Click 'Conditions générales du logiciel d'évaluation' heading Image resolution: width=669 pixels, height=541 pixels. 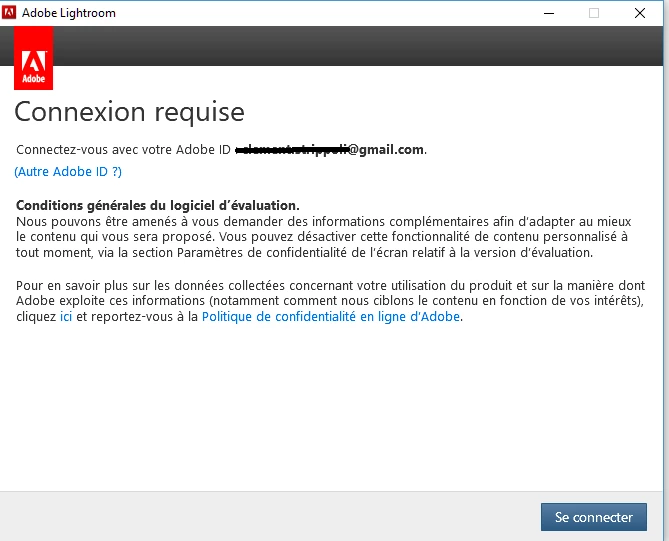tap(157, 205)
